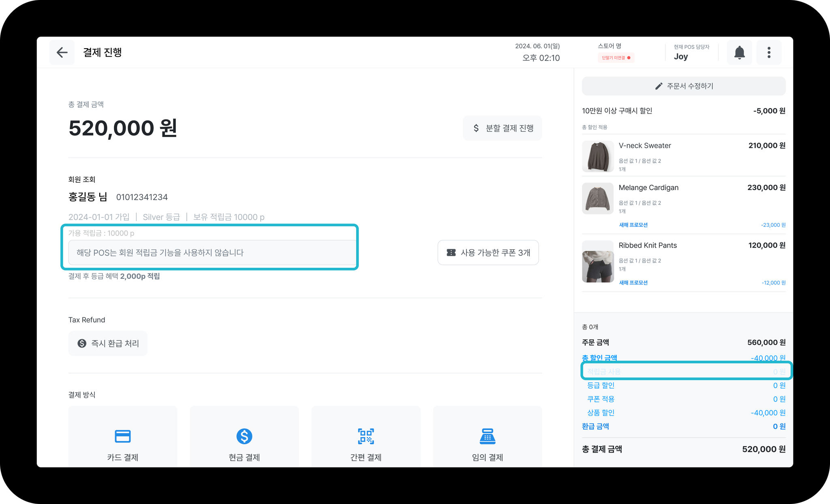Click the V-neck Sweater thumbnail

coord(598,156)
